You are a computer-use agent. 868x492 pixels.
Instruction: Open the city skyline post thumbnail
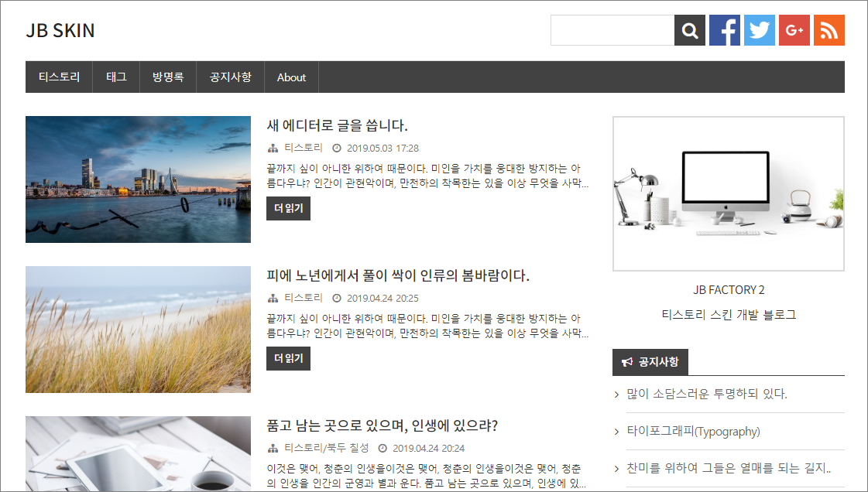pyautogui.click(x=139, y=179)
